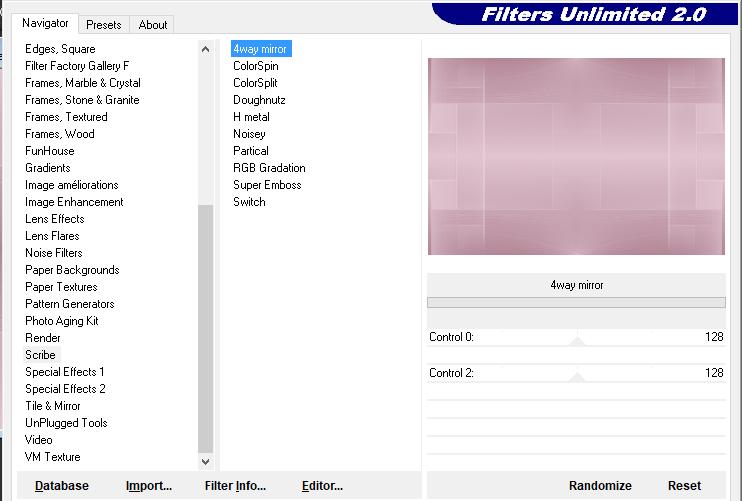The image size is (742, 501).
Task: Open Filter Info... dialog
Action: coord(235,486)
